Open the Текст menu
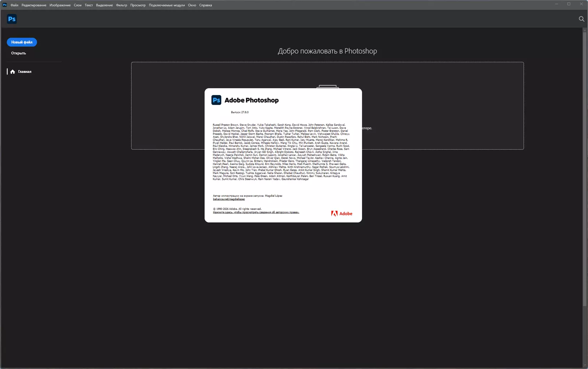Screen dimensions: 588x369 tap(89, 5)
